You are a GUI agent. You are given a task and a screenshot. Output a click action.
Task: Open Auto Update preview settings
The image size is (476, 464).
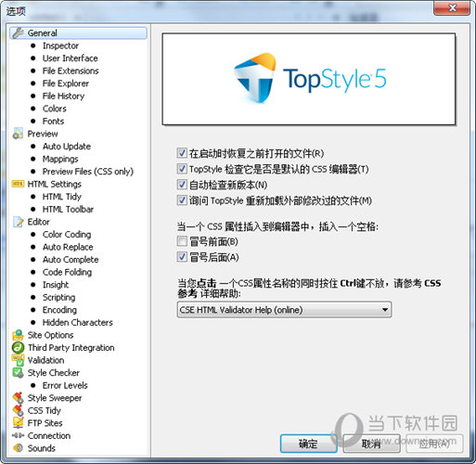[x=67, y=147]
